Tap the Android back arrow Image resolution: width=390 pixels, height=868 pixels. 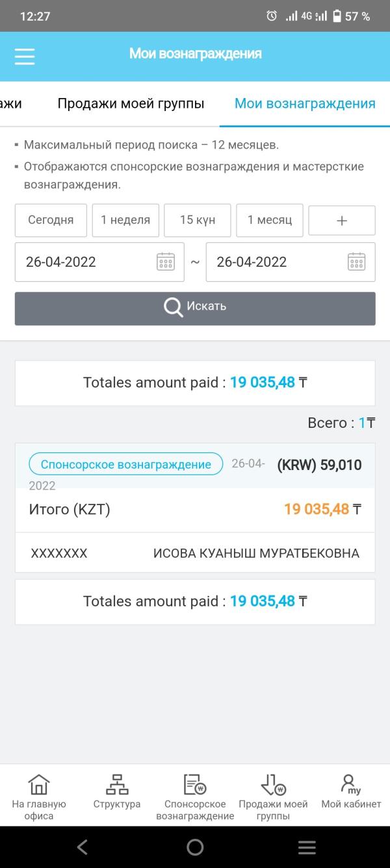pyautogui.click(x=82, y=847)
